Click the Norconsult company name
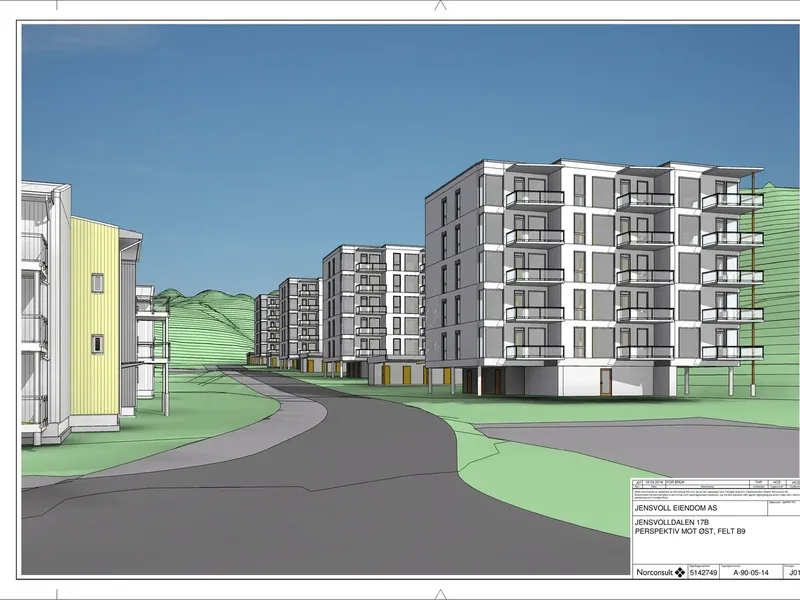800x600 pixels. tap(655, 572)
